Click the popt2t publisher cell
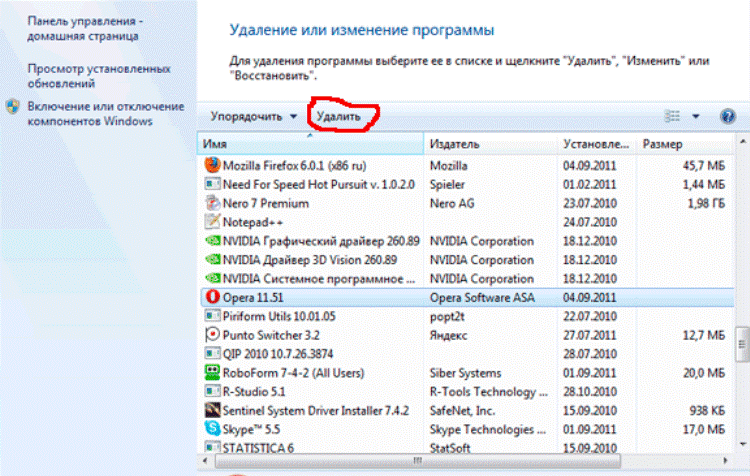The width and height of the screenshot is (750, 476). click(447, 316)
